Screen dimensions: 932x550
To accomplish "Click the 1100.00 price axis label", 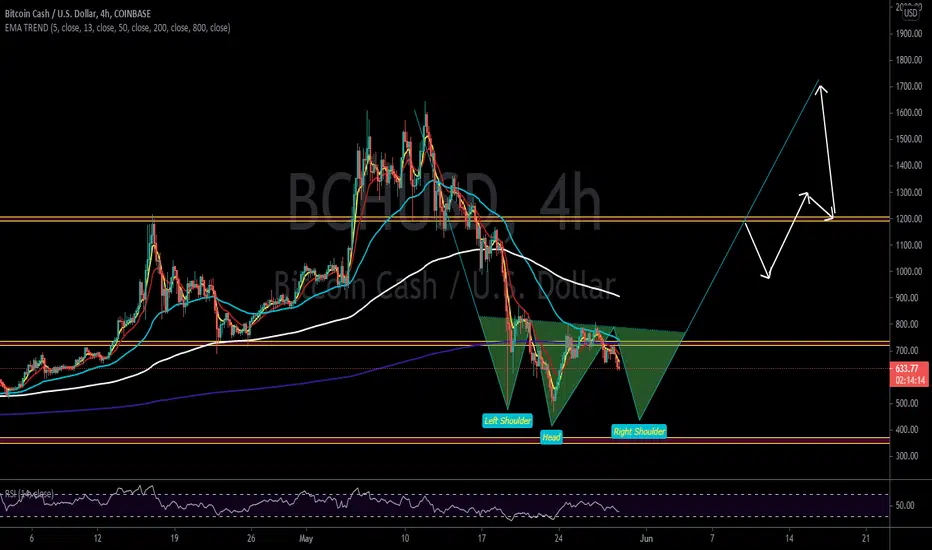I will click(909, 245).
